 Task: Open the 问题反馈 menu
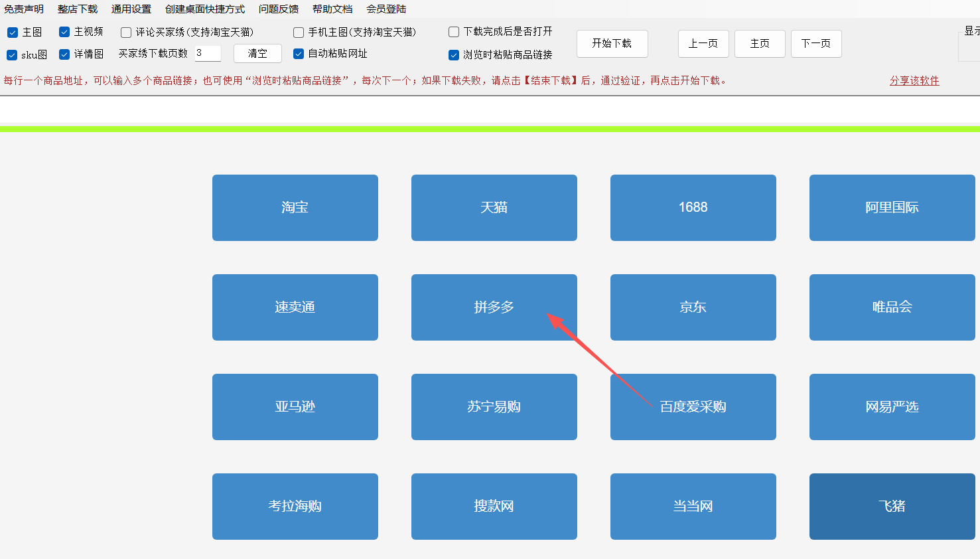click(279, 9)
